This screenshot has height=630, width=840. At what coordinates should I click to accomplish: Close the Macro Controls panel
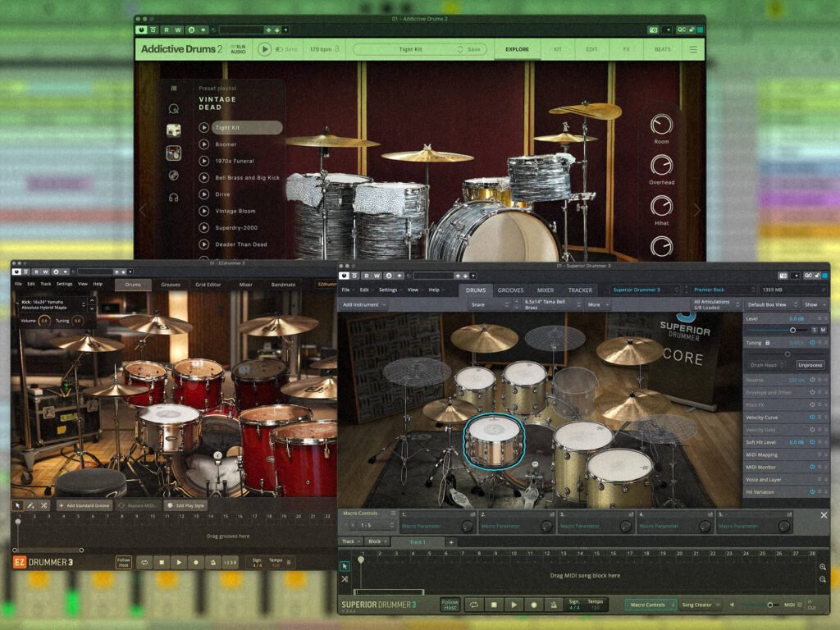pos(824,515)
